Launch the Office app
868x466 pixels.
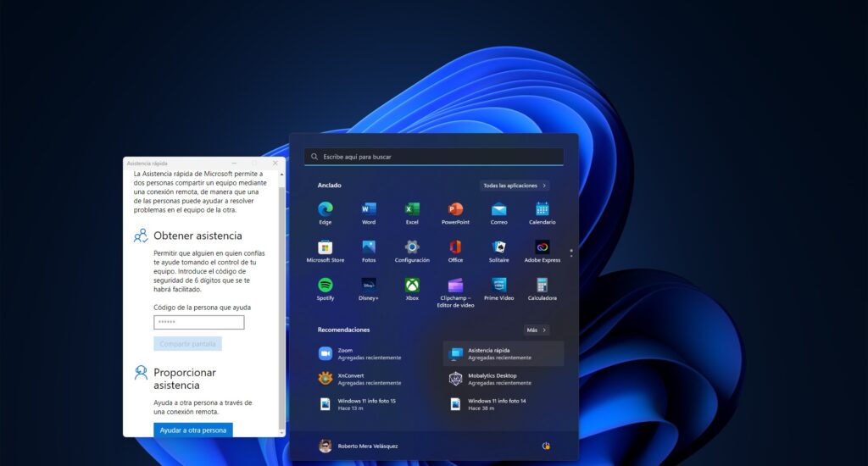[x=455, y=251]
